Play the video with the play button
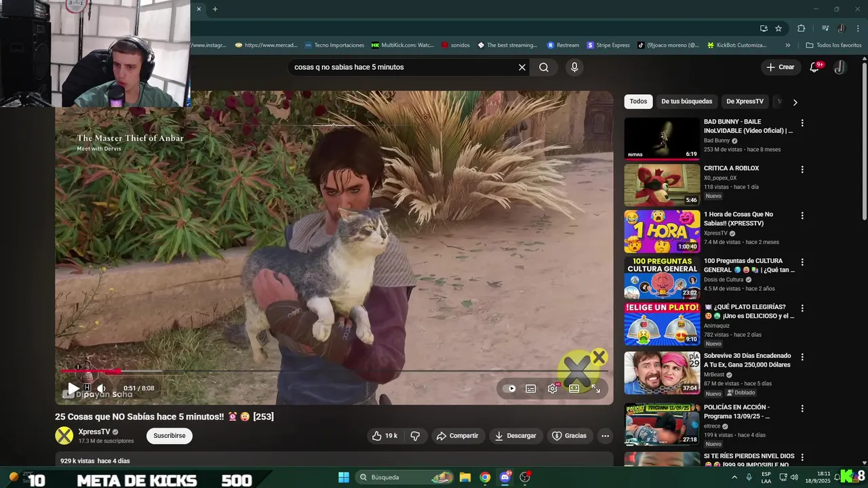 [x=73, y=388]
